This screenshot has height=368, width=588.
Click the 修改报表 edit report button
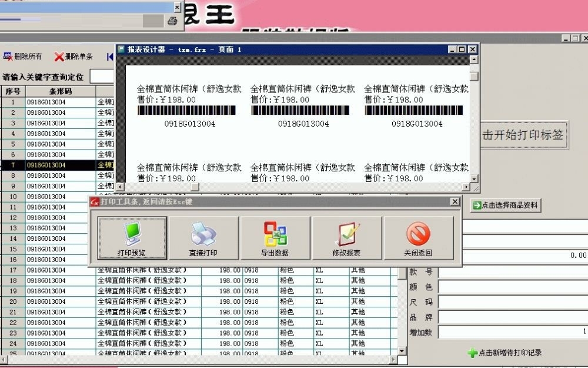point(346,238)
